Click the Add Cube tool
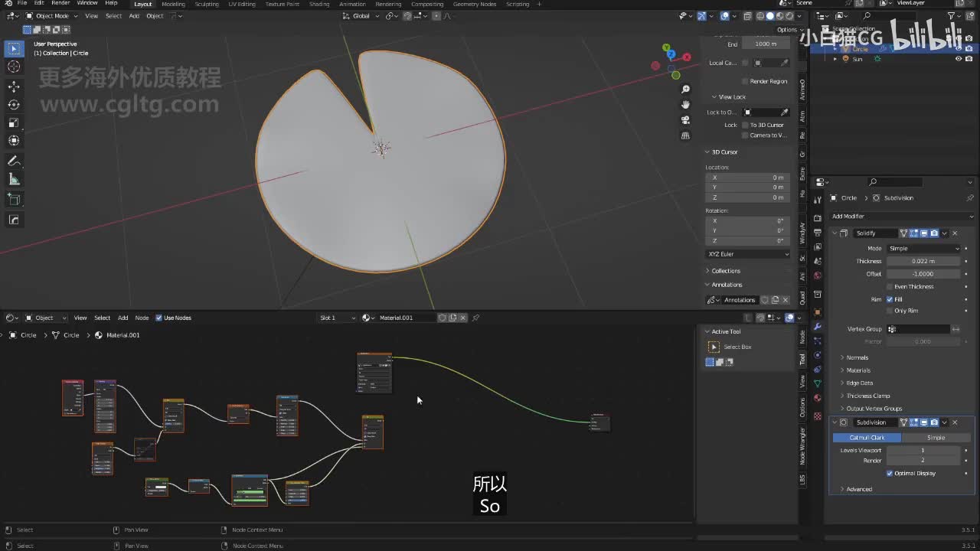The width and height of the screenshot is (980, 551). point(14,200)
